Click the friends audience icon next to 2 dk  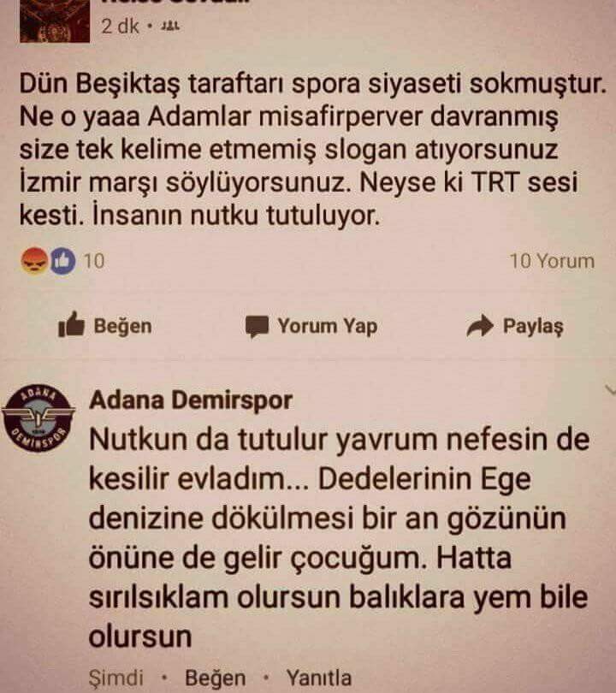pyautogui.click(x=170, y=26)
